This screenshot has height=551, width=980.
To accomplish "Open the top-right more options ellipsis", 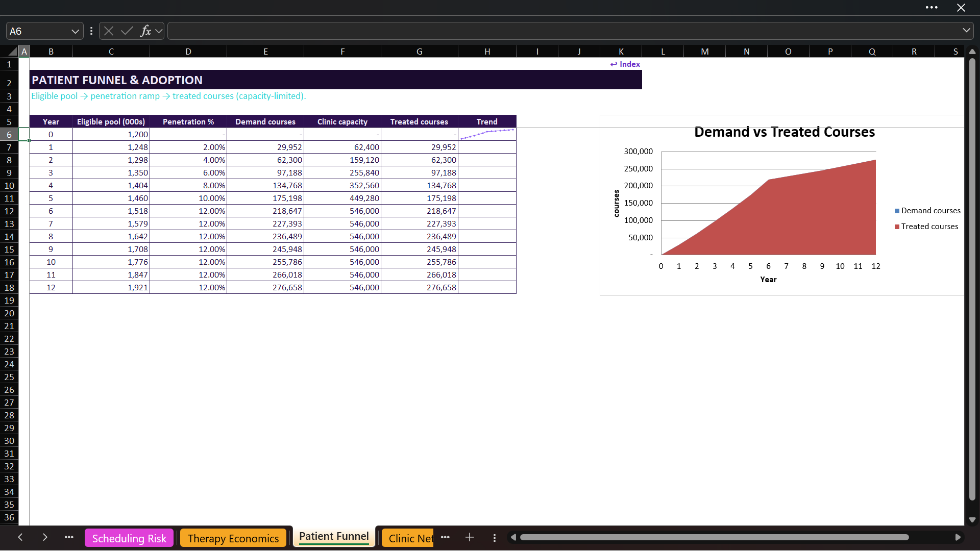I will click(932, 8).
